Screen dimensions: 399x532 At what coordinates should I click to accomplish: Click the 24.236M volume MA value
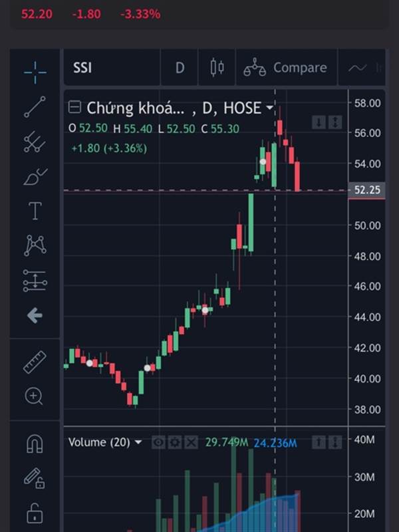click(275, 443)
